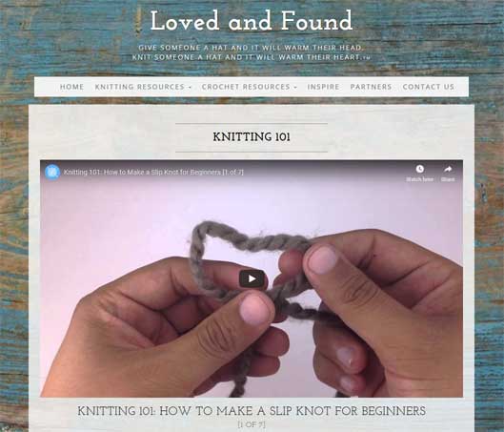
Task: Click the Knitting Resources dropdown arrow
Action: (x=190, y=88)
